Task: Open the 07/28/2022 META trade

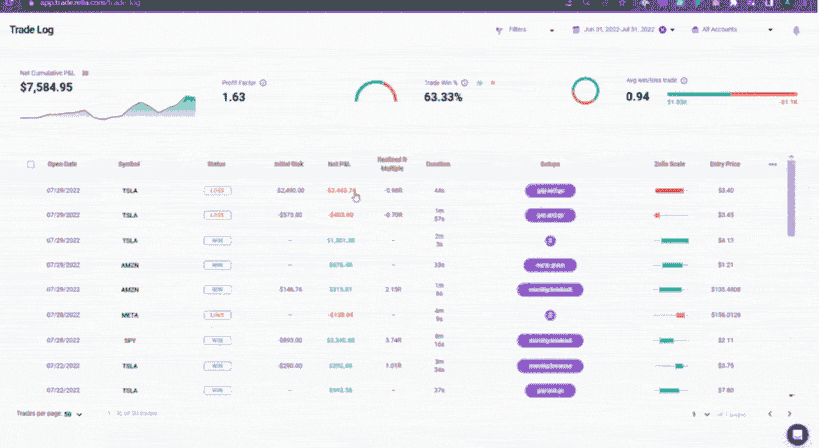Action: [129, 314]
